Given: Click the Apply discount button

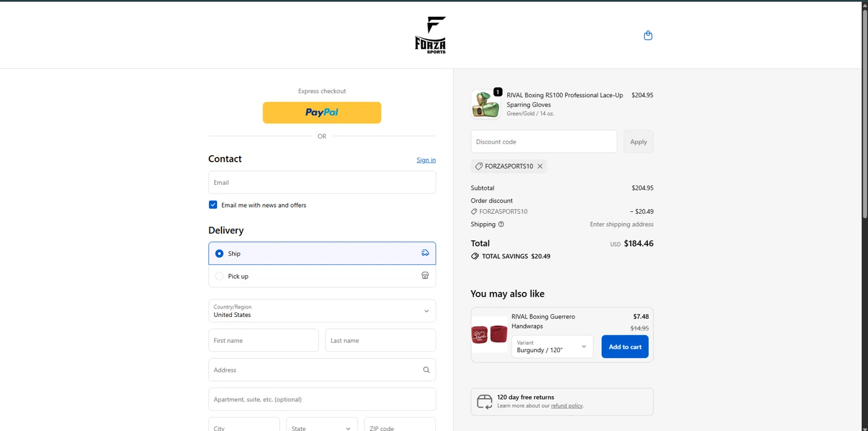Looking at the screenshot, I should pos(638,141).
